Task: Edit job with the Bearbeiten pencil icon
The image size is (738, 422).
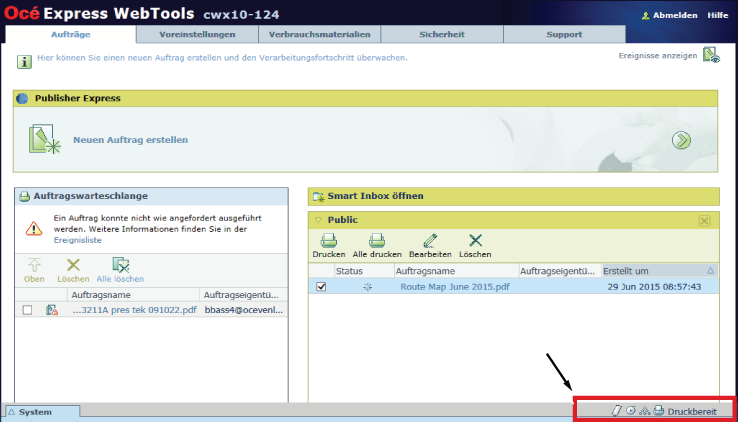Action: (x=430, y=240)
